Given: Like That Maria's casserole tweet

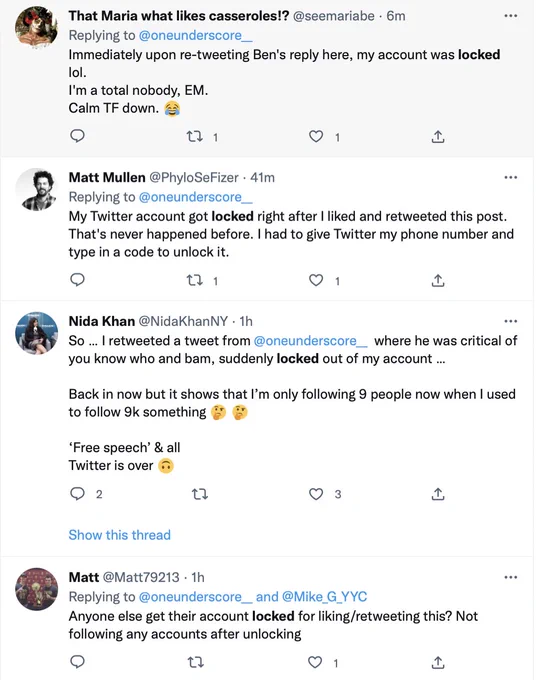Looking at the screenshot, I should 316,137.
